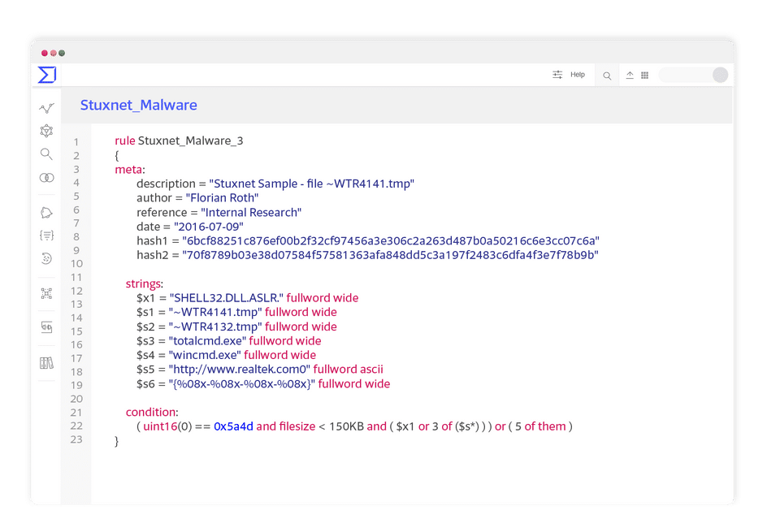Click string "totalcmd.exe"
This screenshot has height=532, width=780.
pos(207,341)
